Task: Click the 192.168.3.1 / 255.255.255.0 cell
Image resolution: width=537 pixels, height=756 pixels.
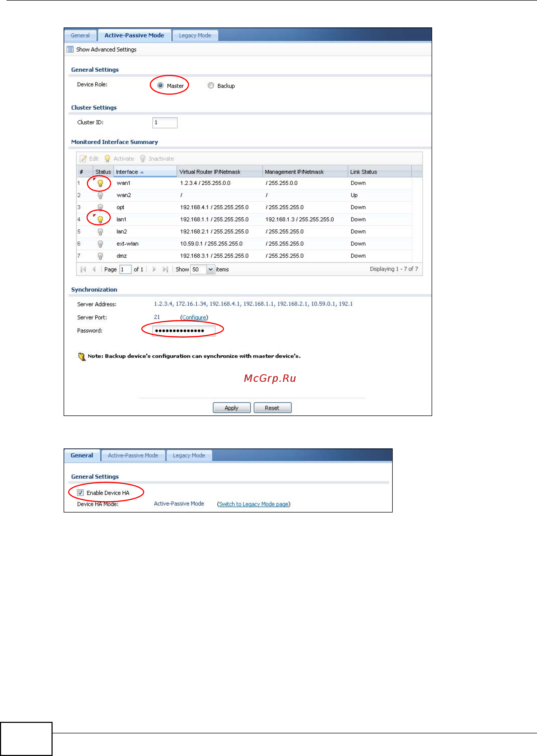Action: tap(214, 256)
